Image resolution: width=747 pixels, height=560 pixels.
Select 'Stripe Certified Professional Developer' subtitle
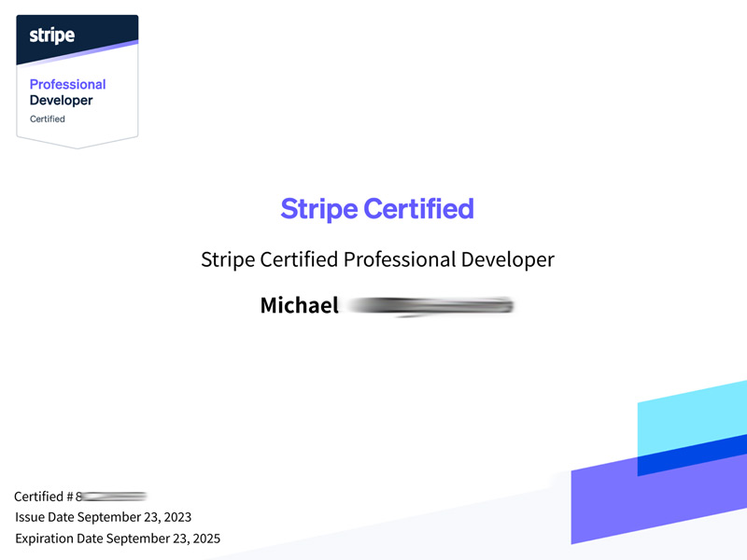(377, 259)
